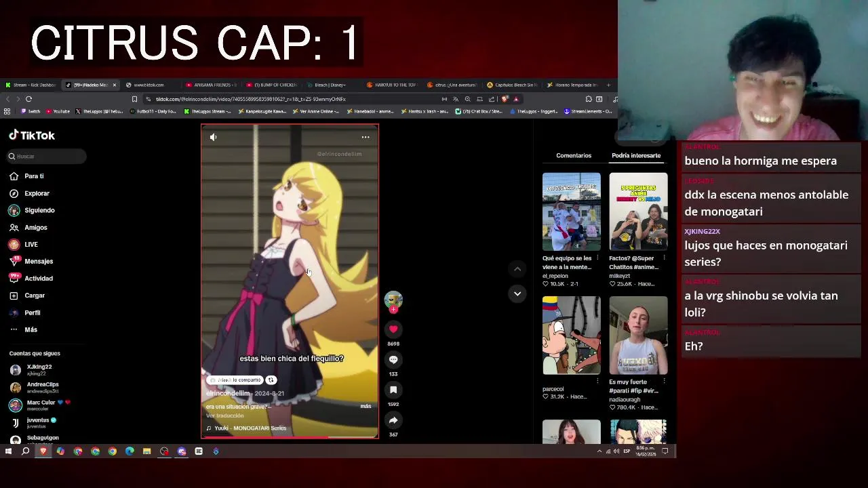Like the video with the heart icon
Image resolution: width=868 pixels, height=488 pixels.
click(x=393, y=329)
